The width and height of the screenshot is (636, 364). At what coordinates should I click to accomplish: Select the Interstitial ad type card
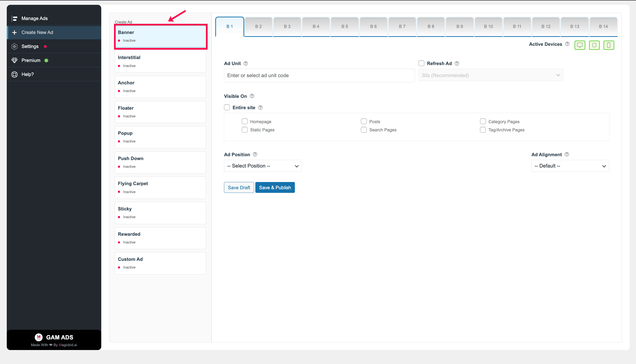(160, 61)
